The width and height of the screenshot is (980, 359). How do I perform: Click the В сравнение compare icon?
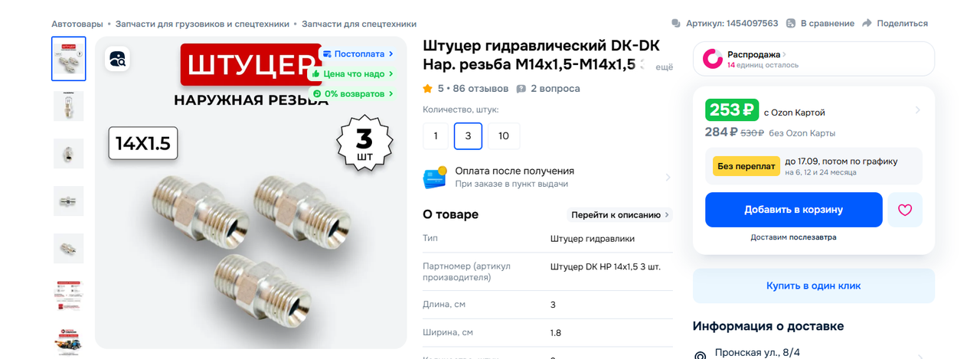click(x=791, y=24)
